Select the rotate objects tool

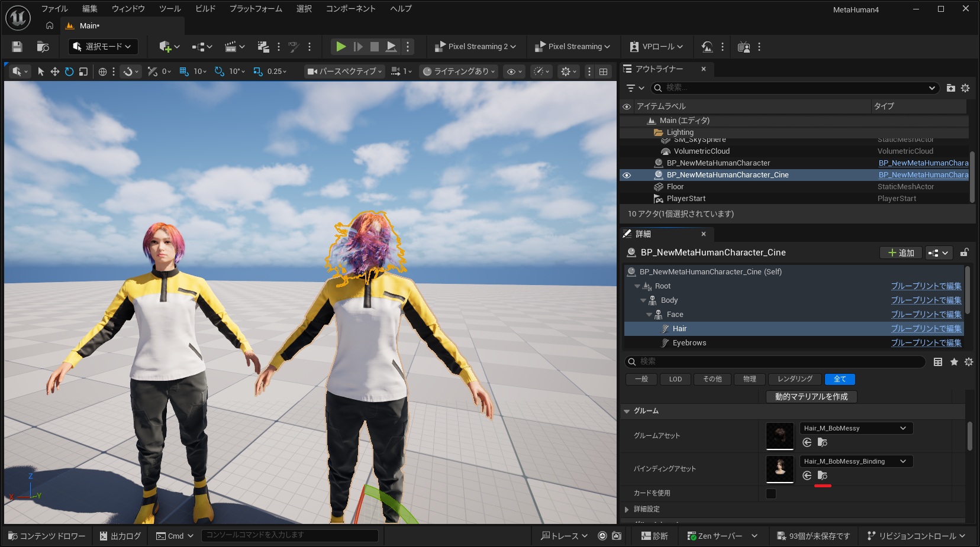pos(69,72)
